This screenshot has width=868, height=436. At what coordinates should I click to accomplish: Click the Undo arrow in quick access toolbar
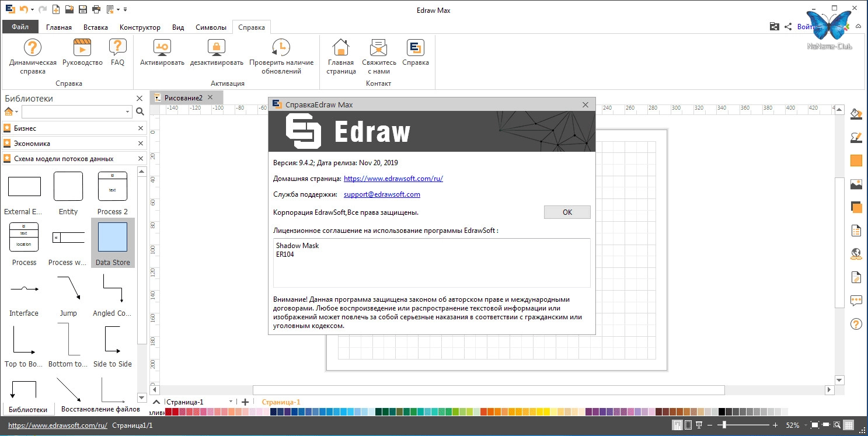[24, 9]
